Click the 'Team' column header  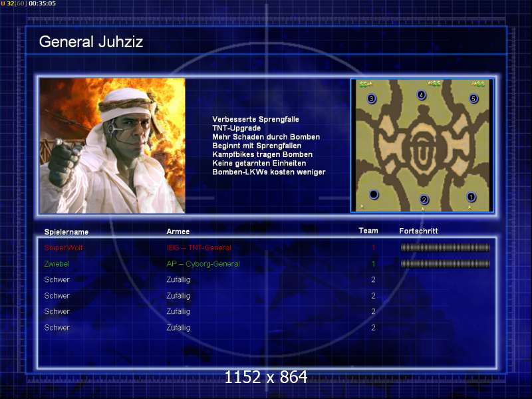coord(368,231)
